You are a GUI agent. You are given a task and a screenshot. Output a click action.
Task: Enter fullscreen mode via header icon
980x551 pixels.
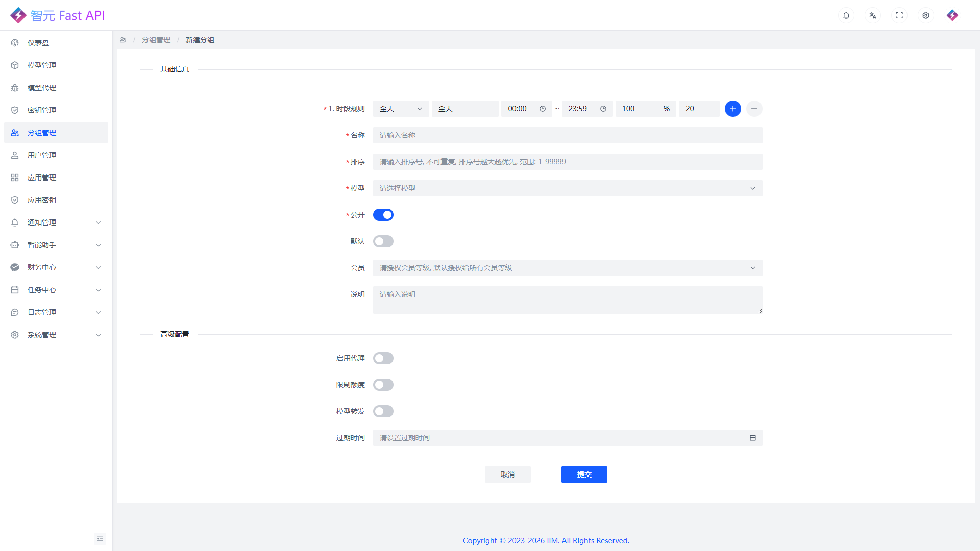(899, 15)
